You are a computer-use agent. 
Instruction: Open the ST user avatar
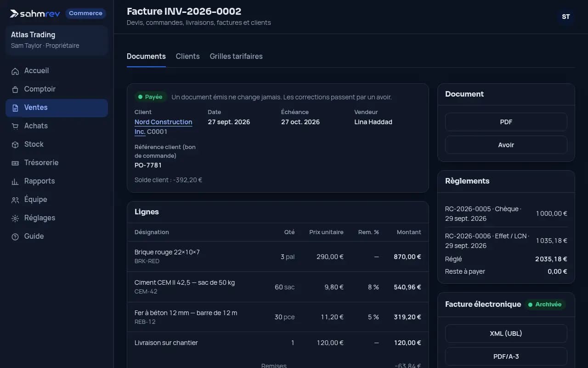point(566,17)
